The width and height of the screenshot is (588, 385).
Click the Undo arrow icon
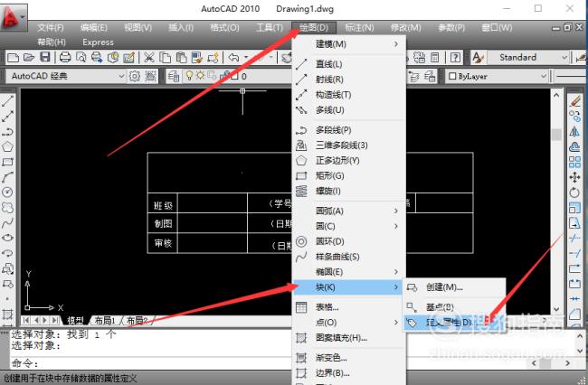pos(234,57)
